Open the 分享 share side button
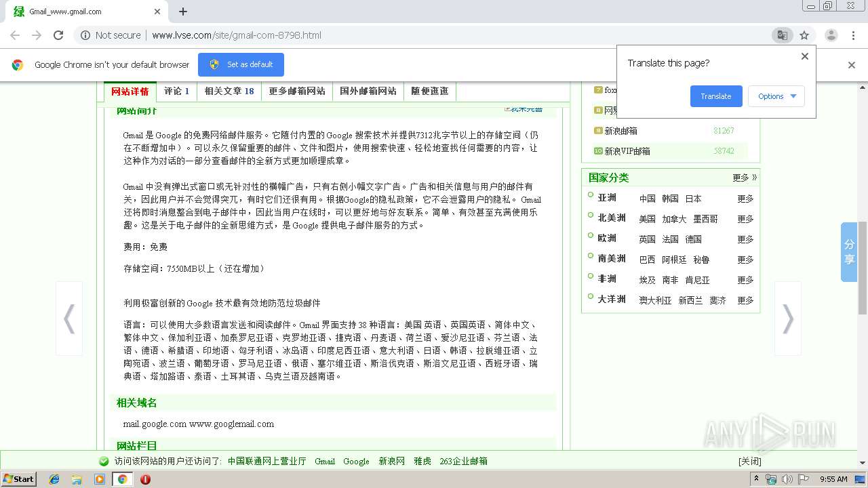 [849, 252]
